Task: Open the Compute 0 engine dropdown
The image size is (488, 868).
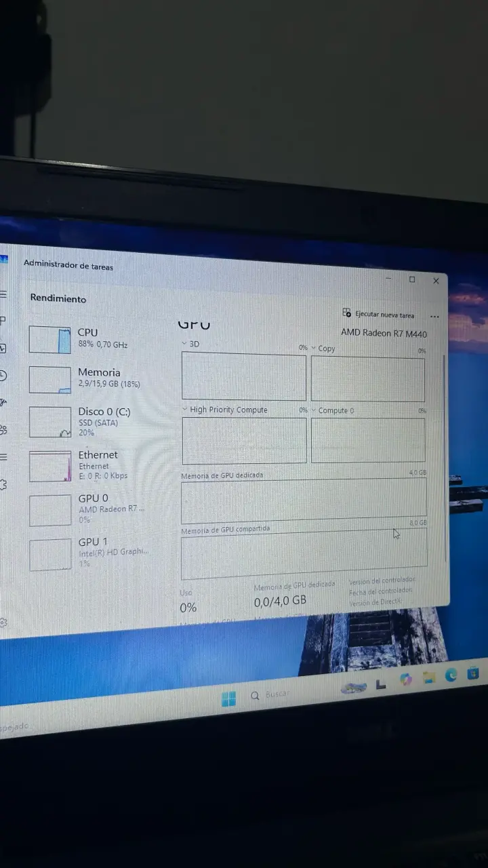Action: pos(314,410)
